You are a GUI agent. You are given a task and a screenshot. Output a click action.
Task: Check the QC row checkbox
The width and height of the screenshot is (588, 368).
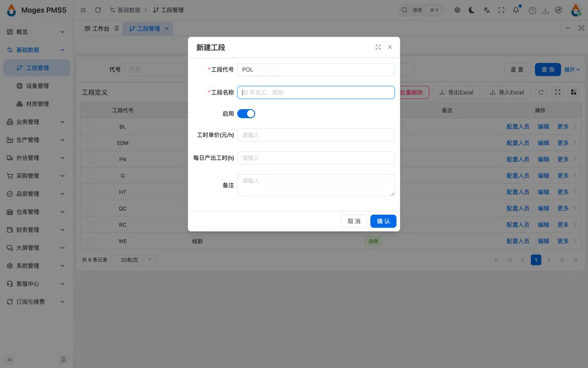(90, 209)
